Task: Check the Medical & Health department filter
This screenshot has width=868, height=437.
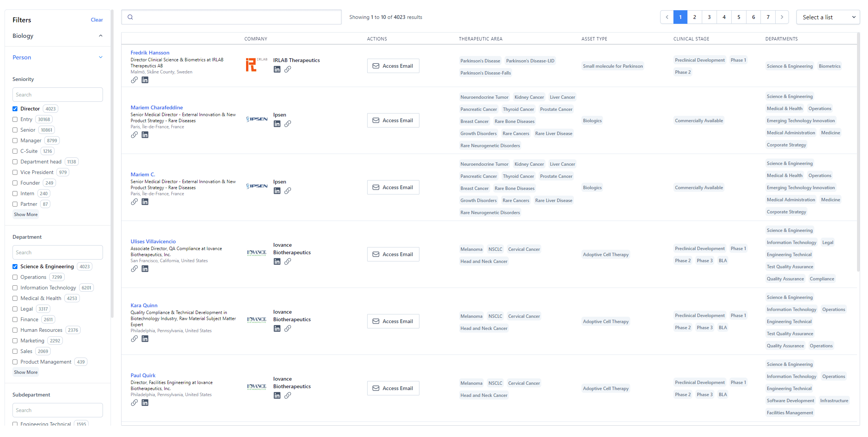Action: [x=15, y=298]
